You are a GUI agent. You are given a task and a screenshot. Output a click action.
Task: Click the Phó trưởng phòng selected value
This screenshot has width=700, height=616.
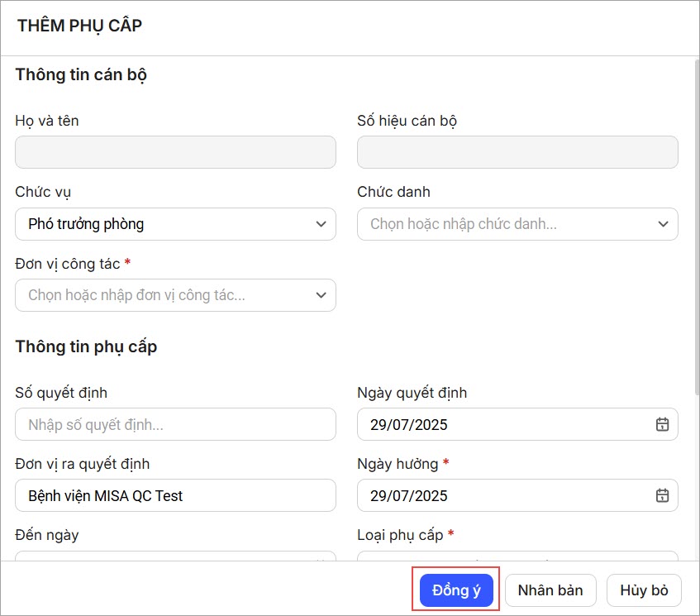pos(86,224)
